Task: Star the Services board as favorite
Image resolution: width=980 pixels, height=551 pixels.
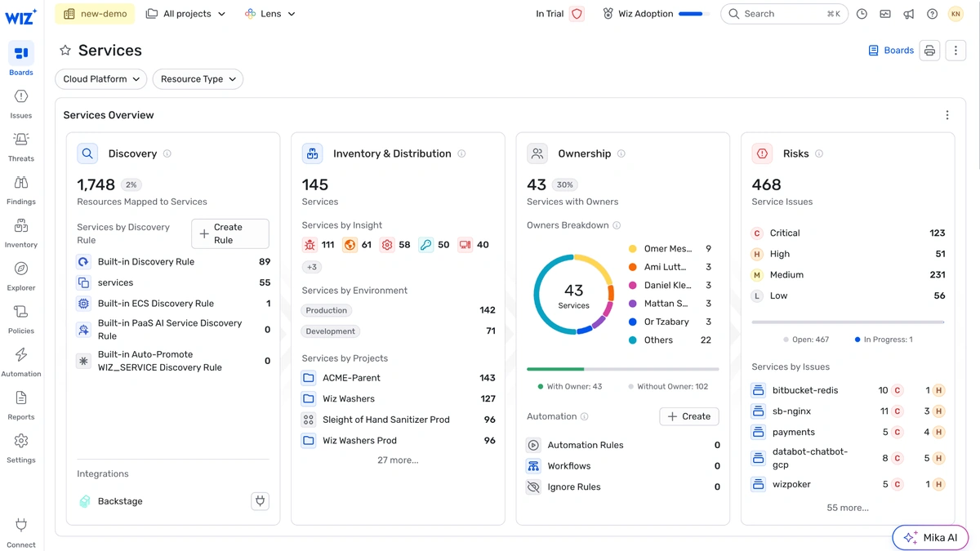Action: (x=65, y=51)
